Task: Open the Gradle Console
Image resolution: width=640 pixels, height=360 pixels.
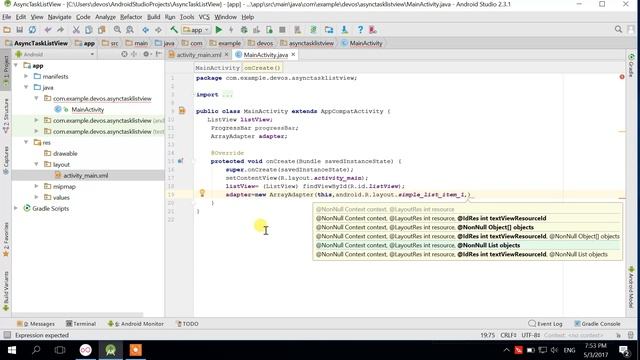Action: pyautogui.click(x=597, y=324)
